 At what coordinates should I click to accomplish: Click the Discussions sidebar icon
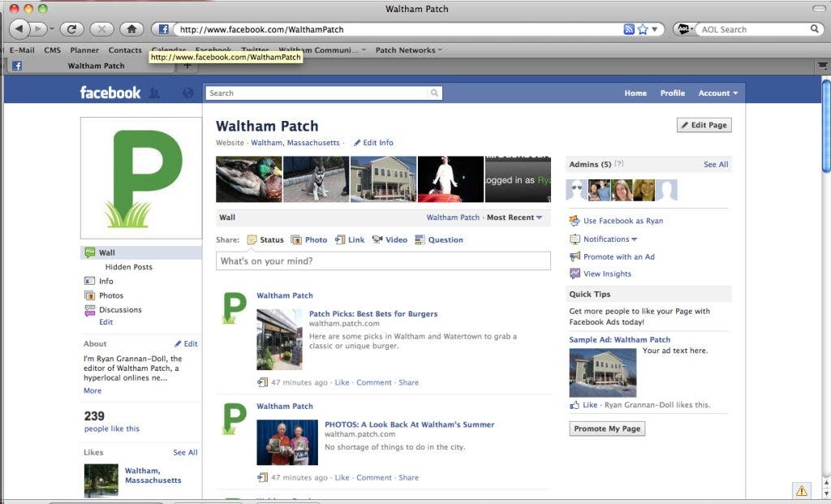[89, 311]
